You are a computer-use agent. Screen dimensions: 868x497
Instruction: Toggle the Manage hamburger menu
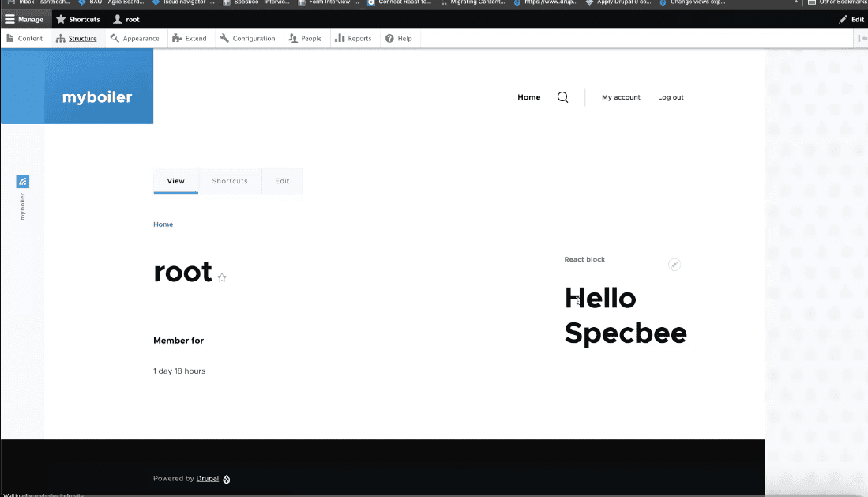(24, 20)
